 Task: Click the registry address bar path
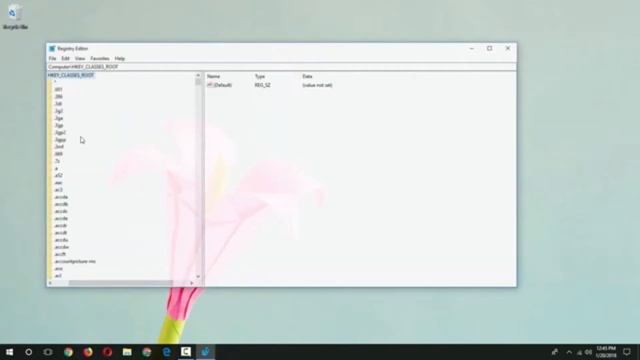pyautogui.click(x=83, y=67)
